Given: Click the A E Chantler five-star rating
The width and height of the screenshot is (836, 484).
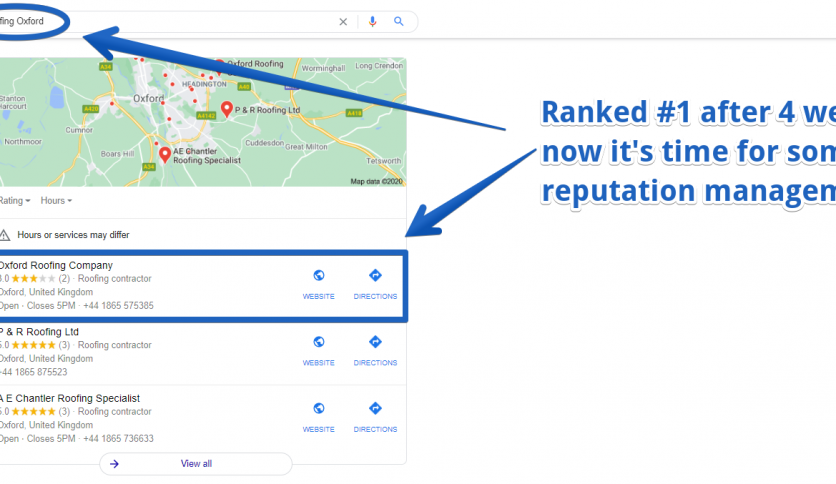Looking at the screenshot, I should pos(33,412).
